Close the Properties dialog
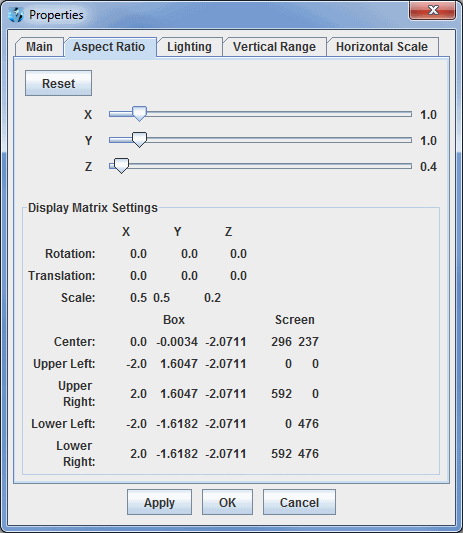The width and height of the screenshot is (463, 533). [433, 10]
